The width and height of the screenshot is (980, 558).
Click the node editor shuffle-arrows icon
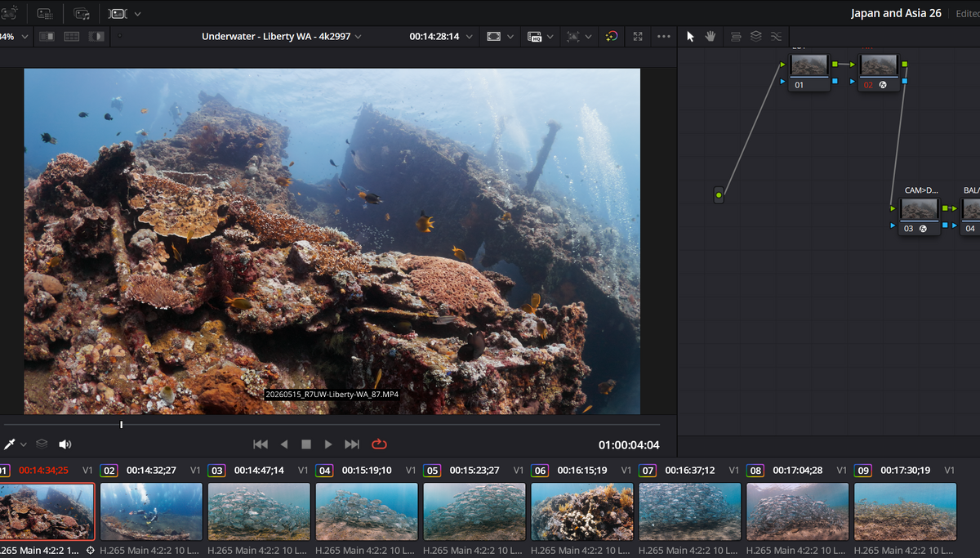(776, 37)
